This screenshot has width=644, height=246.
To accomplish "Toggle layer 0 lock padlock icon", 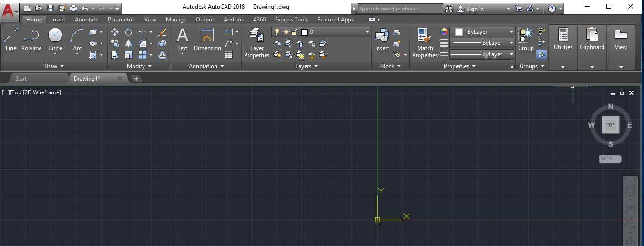I will (x=295, y=32).
